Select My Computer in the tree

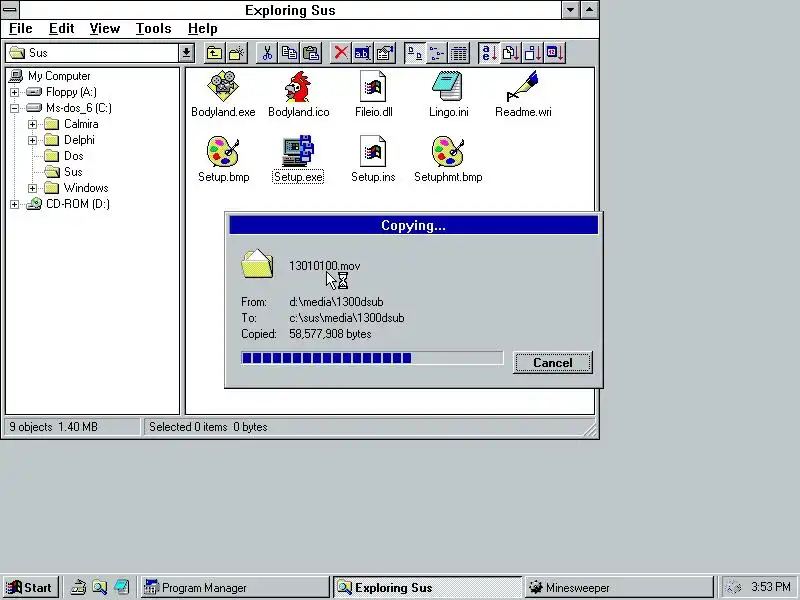(x=50, y=76)
